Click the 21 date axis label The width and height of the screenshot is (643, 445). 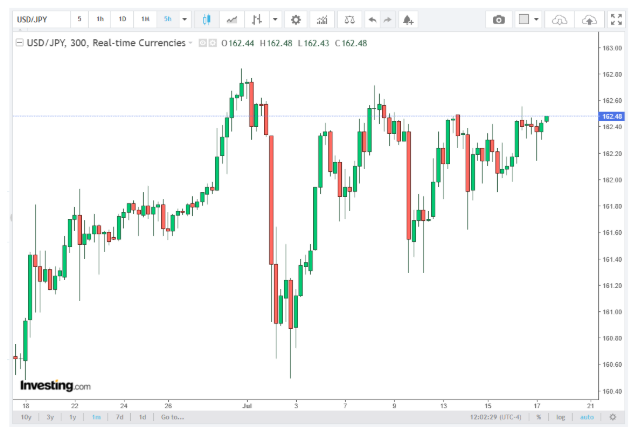pos(590,406)
